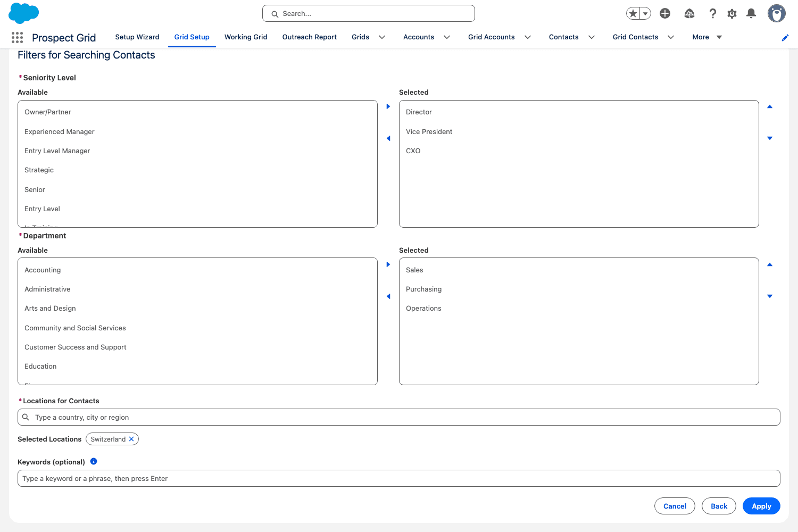Expand the Grids tab chevron
This screenshot has height=532, width=798.
[382, 37]
